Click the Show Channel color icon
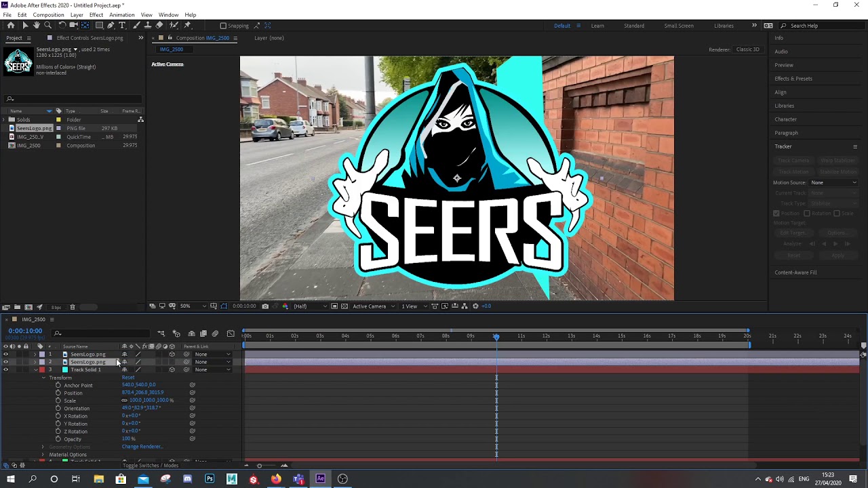The width and height of the screenshot is (868, 488). coord(285,306)
